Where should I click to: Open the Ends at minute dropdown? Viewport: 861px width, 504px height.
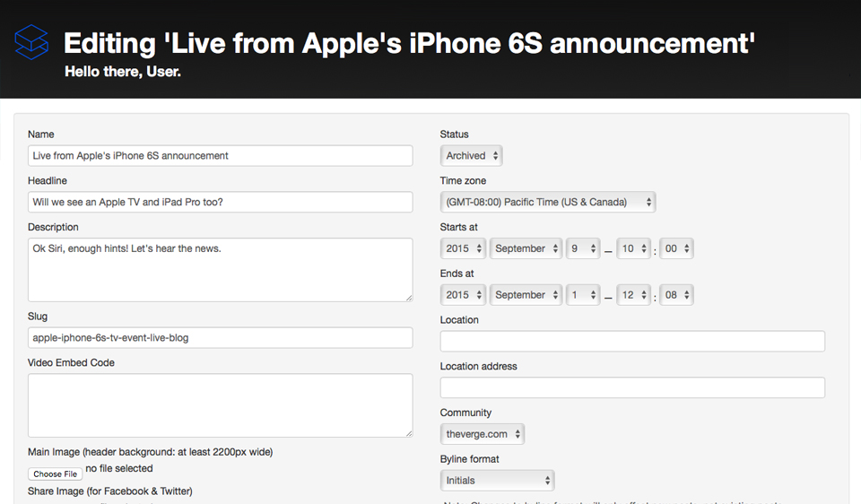tap(676, 295)
